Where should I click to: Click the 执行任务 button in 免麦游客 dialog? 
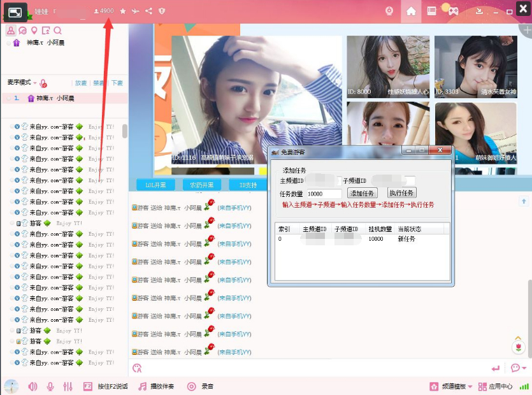pyautogui.click(x=402, y=193)
